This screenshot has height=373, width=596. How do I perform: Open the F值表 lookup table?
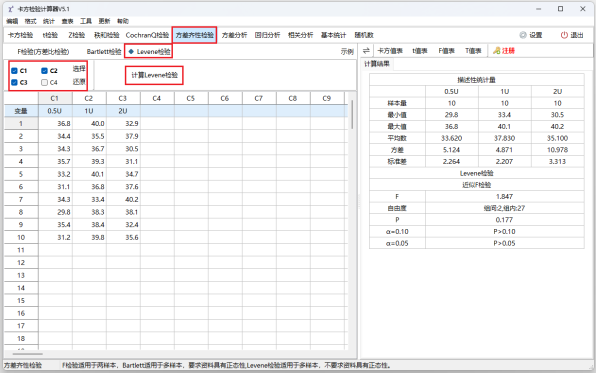coord(446,51)
